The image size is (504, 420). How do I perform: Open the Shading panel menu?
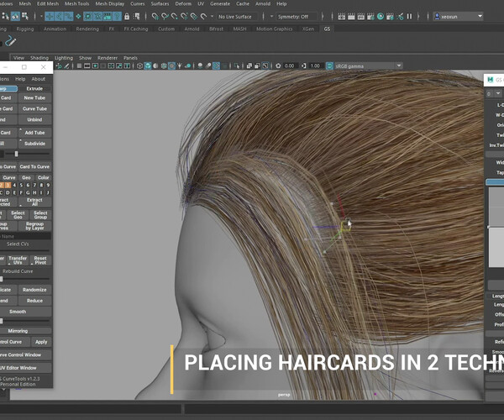[x=39, y=58]
